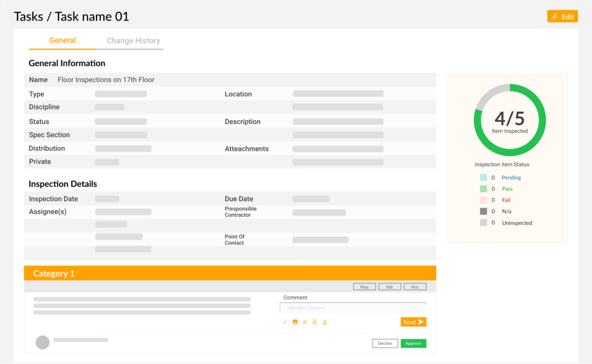This screenshot has height=364, width=592.
Task: Approve the inspection item
Action: 413,344
